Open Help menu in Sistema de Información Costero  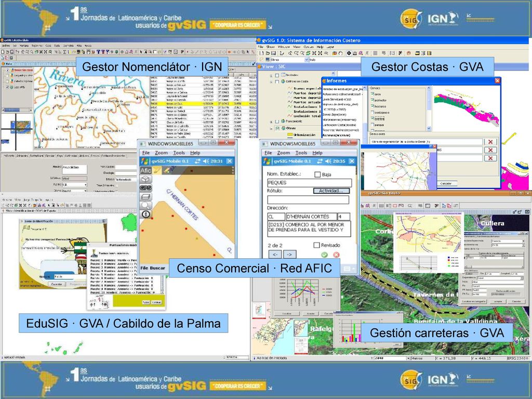point(320,47)
